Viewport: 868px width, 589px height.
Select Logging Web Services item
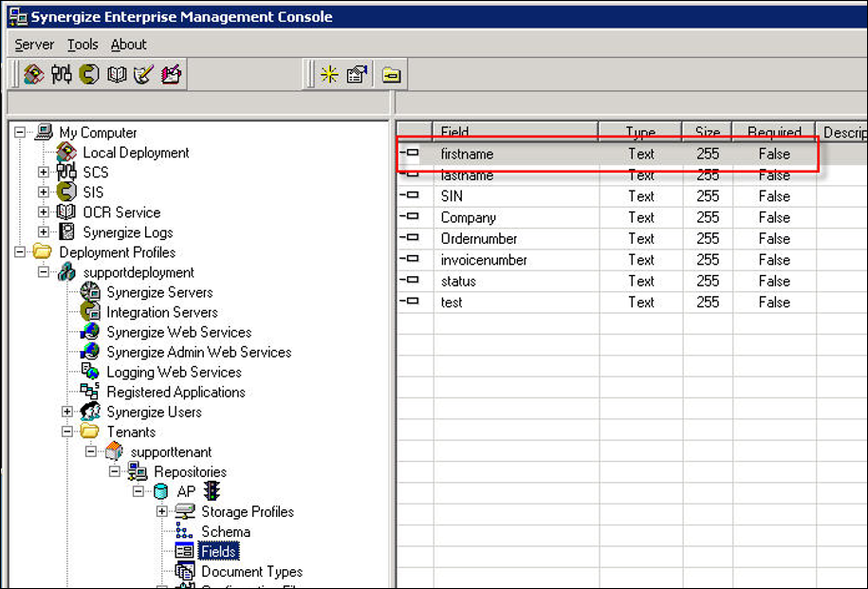[x=174, y=372]
